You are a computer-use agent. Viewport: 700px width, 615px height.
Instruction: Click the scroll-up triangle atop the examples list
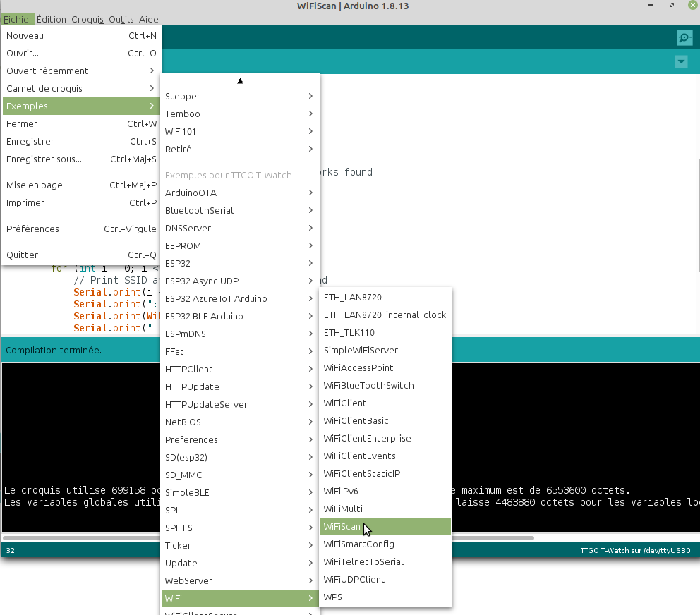click(240, 81)
